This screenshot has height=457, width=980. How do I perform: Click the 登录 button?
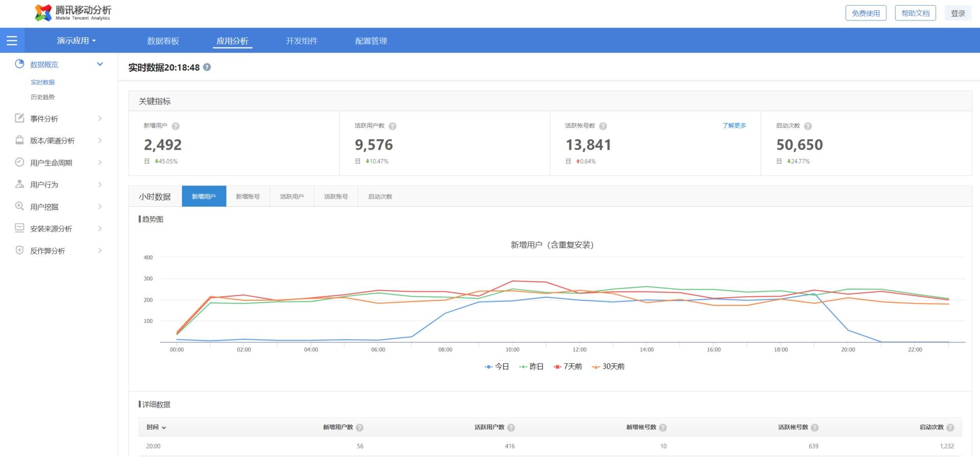click(958, 13)
